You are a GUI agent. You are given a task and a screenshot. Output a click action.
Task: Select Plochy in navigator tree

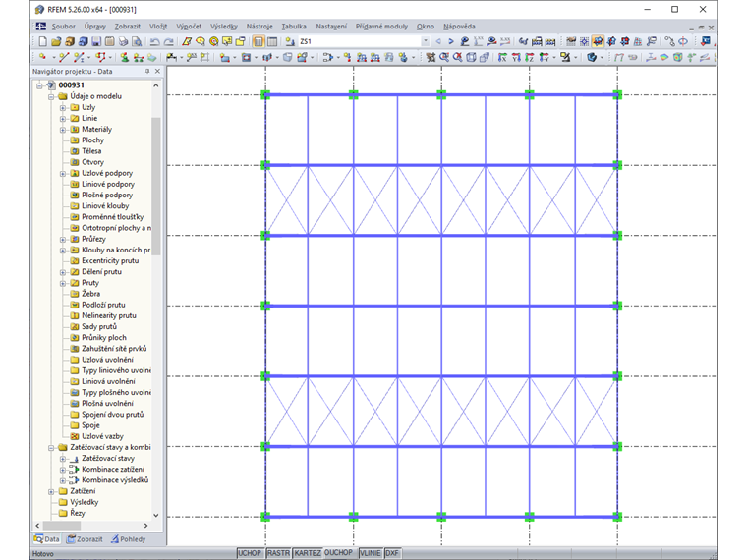coord(92,140)
